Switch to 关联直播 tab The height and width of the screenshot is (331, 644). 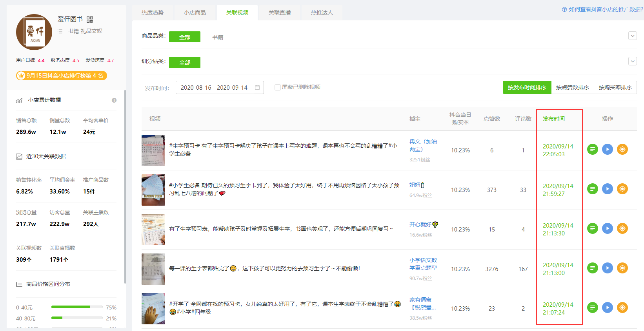[280, 13]
